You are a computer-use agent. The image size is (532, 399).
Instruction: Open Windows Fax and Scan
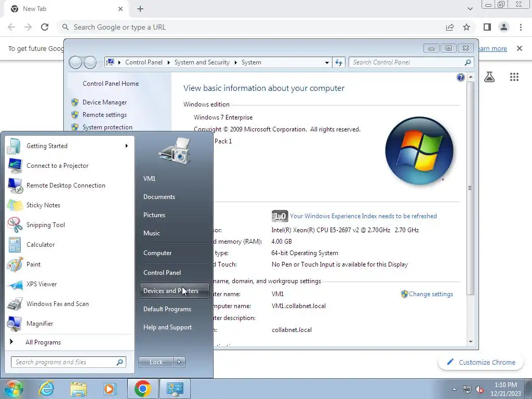70,303
